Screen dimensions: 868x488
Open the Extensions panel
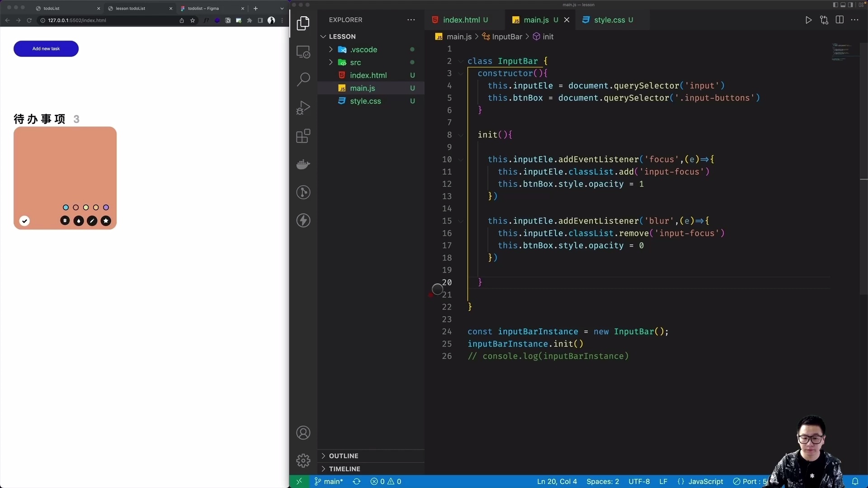303,136
